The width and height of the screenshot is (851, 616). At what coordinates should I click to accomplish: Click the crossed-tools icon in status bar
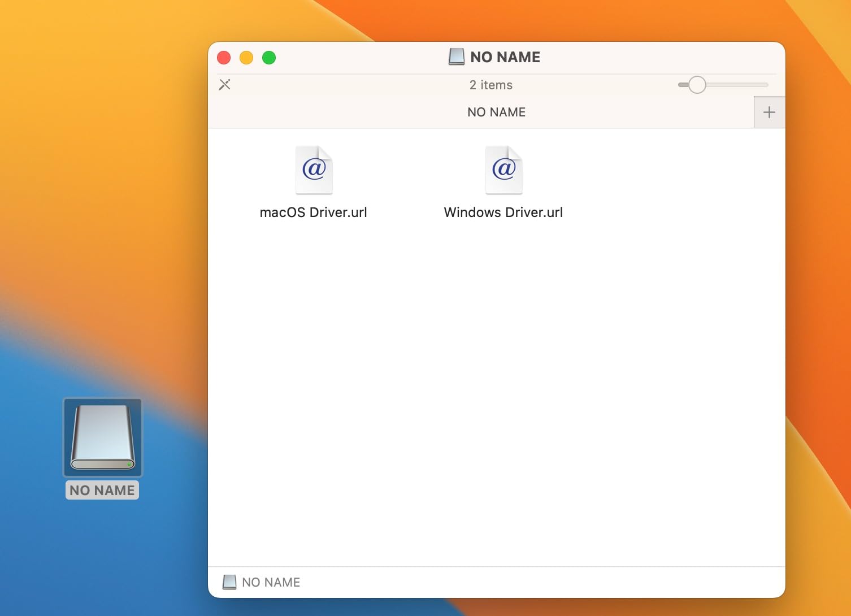pos(224,85)
